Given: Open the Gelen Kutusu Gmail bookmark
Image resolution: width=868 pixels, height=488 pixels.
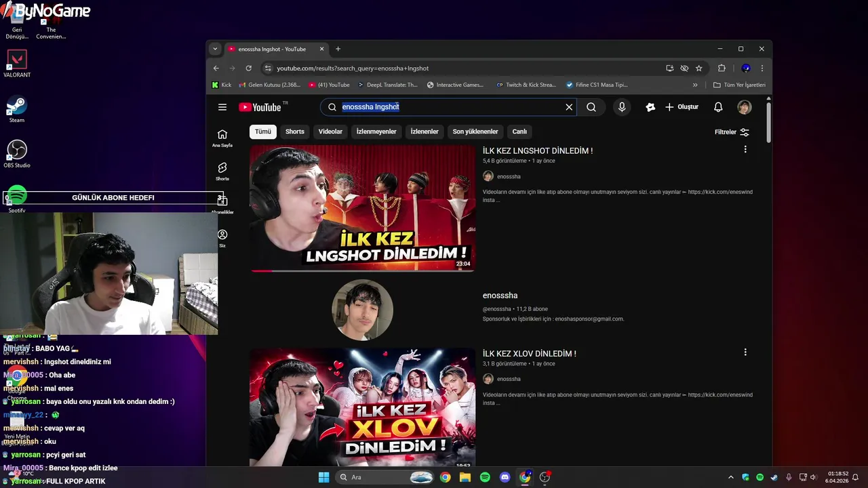Looking at the screenshot, I should tap(269, 85).
